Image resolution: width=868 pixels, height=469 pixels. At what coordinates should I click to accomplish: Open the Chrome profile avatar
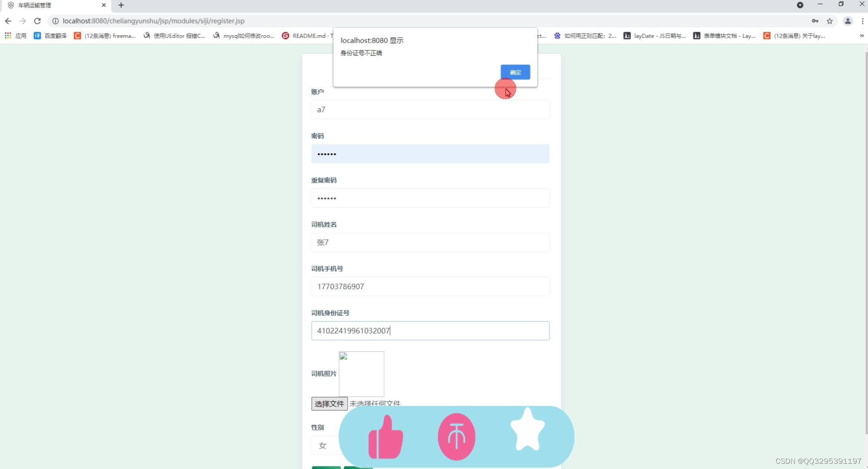coord(848,21)
